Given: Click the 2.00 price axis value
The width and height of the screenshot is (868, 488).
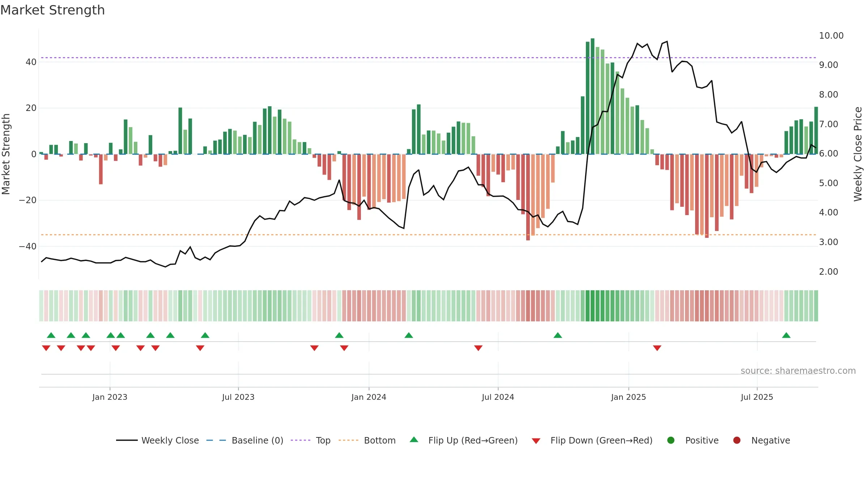Looking at the screenshot, I should [x=829, y=272].
